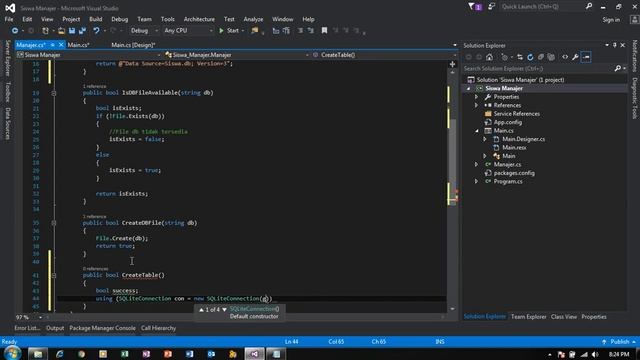Switch to the Main.cs* editor tab
640x360 pixels.
pyautogui.click(x=78, y=45)
